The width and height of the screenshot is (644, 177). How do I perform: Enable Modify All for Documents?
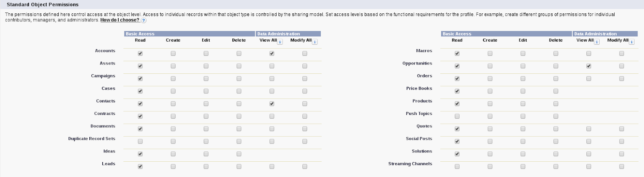pyautogui.click(x=305, y=129)
